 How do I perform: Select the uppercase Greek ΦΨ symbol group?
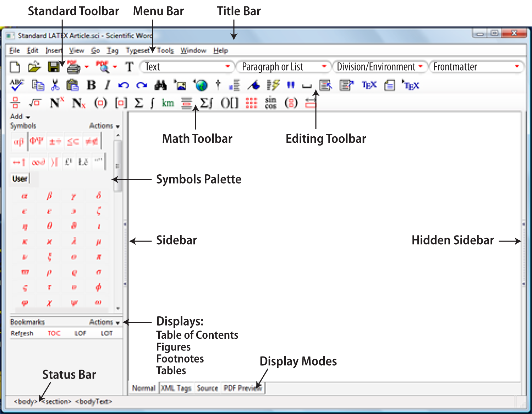36,141
